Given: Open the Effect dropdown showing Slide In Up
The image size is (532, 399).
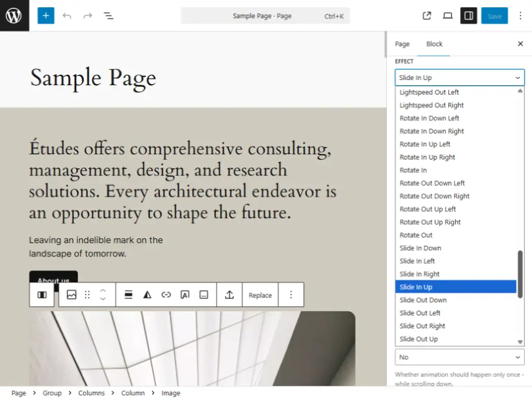Looking at the screenshot, I should point(459,77).
